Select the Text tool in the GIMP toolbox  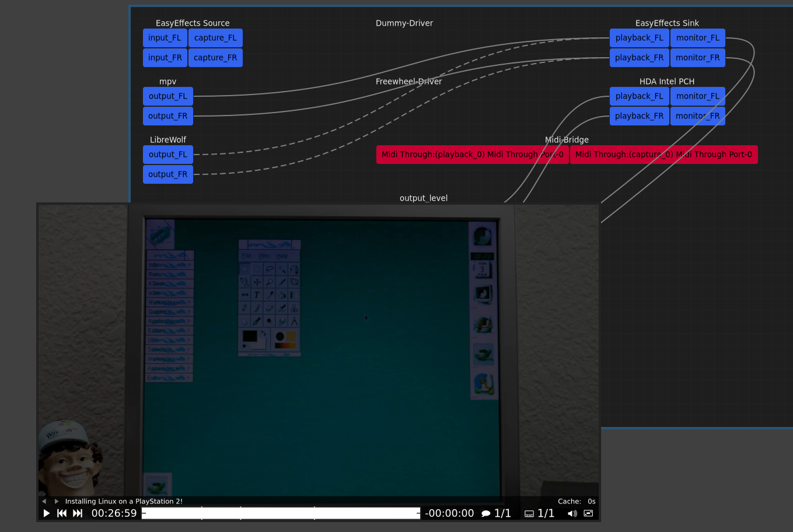(x=257, y=295)
